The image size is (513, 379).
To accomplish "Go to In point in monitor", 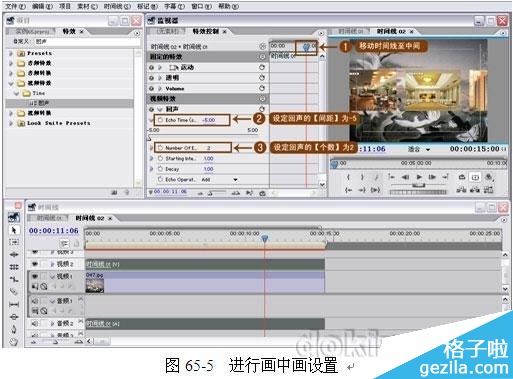I will click(x=348, y=190).
